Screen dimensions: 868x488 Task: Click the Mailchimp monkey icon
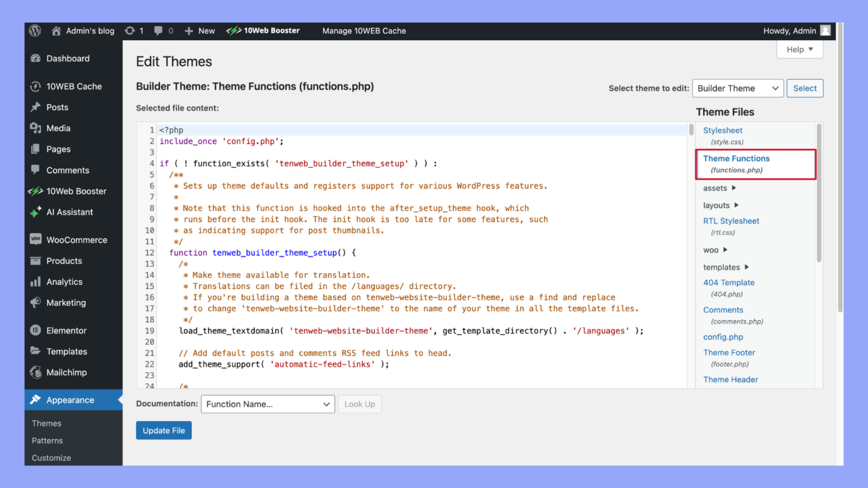36,372
